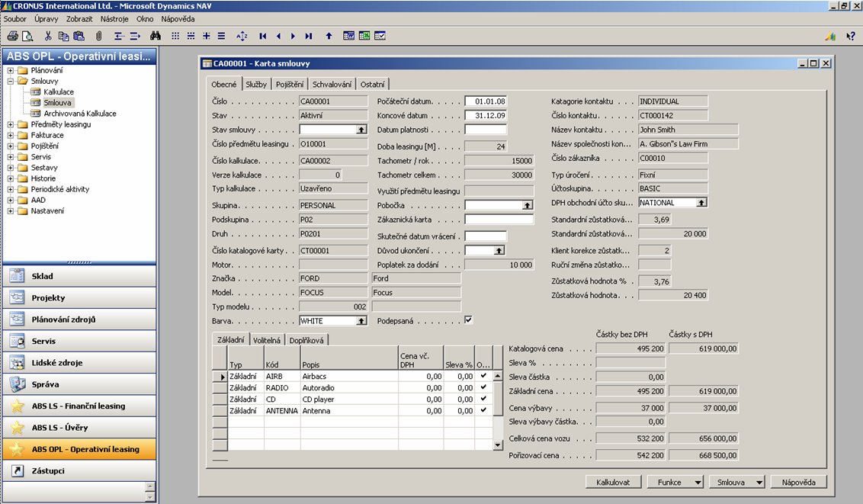Click the Dynamics NAV logo icon at toolbar right
The height and width of the screenshot is (504, 863).
(x=830, y=37)
